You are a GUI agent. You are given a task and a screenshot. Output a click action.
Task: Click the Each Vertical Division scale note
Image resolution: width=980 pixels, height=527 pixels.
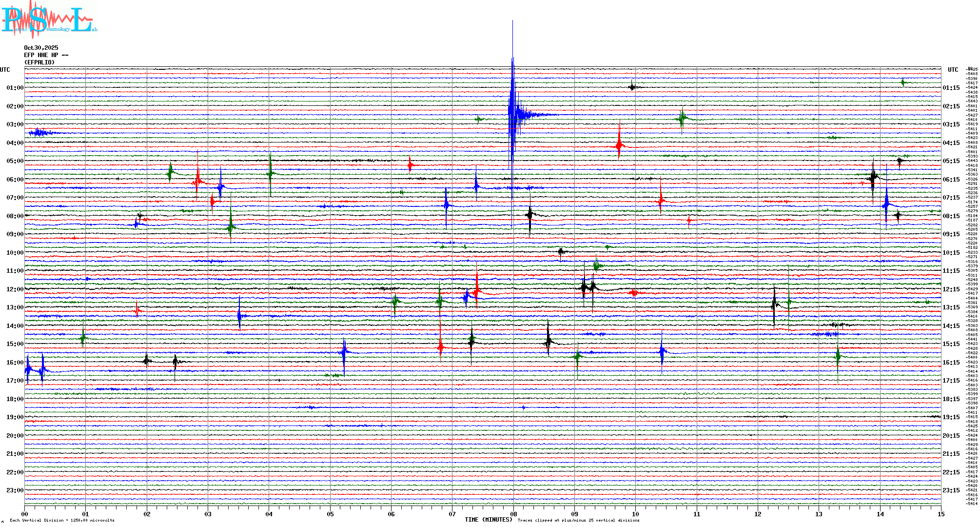62,520
